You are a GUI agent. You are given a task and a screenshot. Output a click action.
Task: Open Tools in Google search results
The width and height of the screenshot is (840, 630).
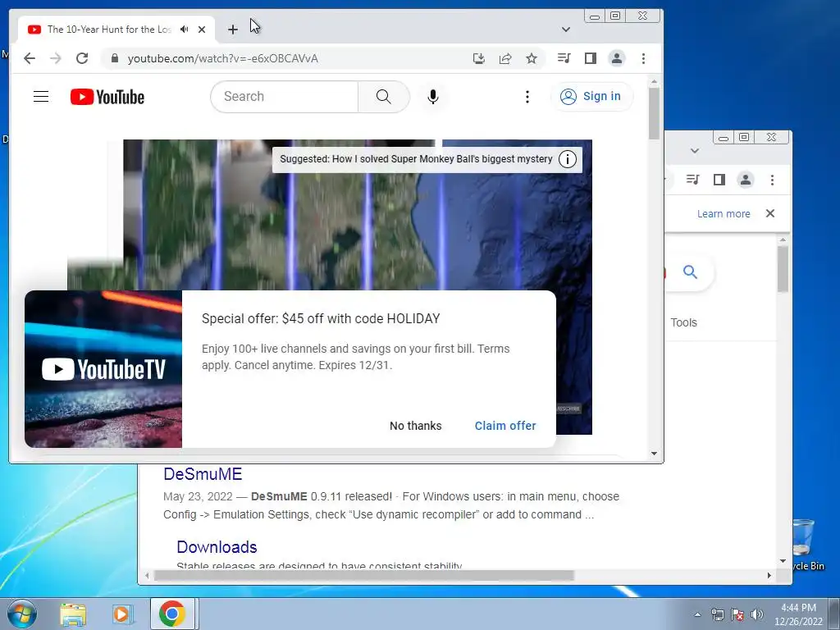pyautogui.click(x=683, y=322)
